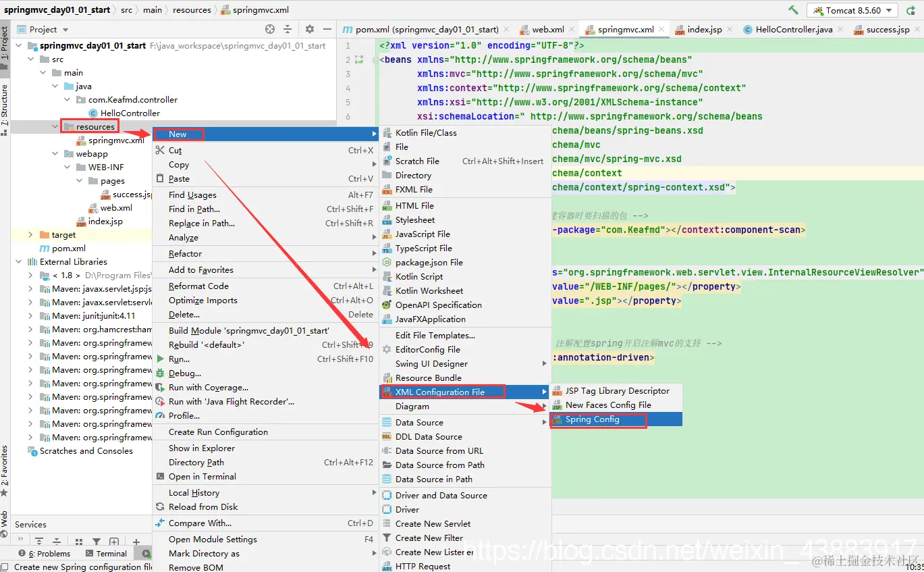
Task: Collapse the src folder in project tree
Action: coord(30,59)
